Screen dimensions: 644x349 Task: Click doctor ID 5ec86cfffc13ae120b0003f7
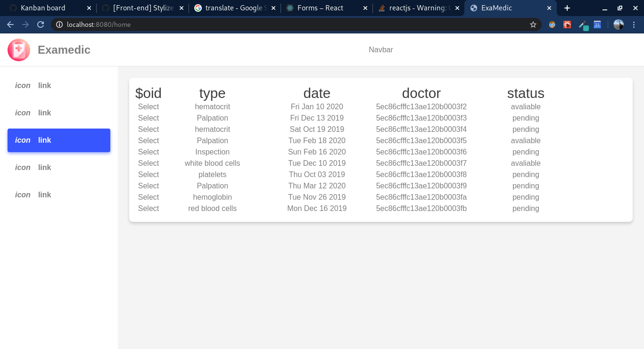click(421, 163)
